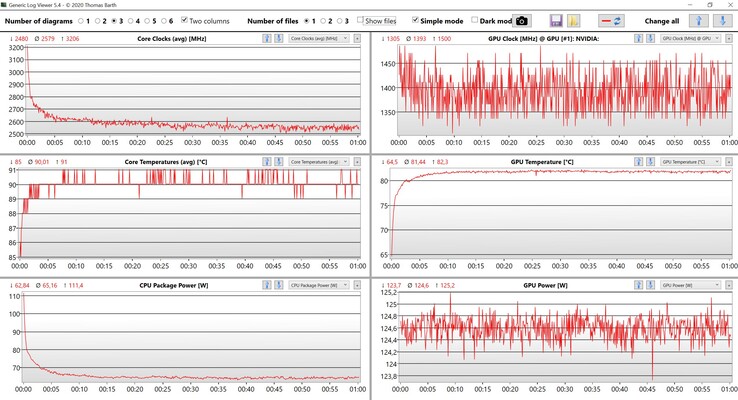The width and height of the screenshot is (738, 400).
Task: Click the GPU Temperature average value 81,44
Action: pos(415,162)
